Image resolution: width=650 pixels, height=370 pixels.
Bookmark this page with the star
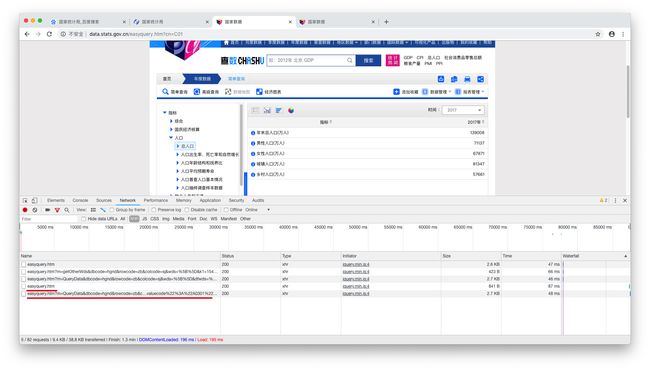tap(598, 34)
